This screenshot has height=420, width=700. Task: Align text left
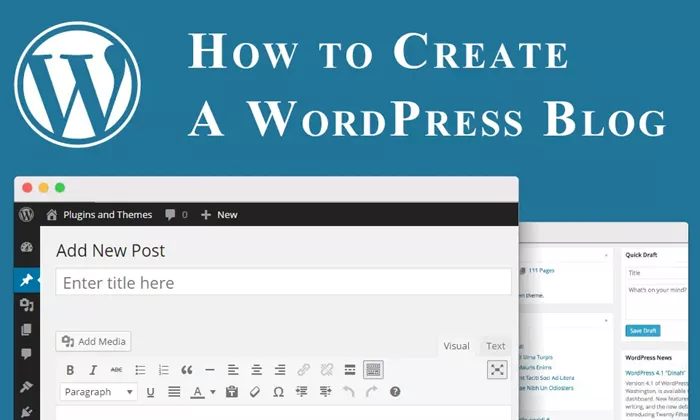click(233, 370)
